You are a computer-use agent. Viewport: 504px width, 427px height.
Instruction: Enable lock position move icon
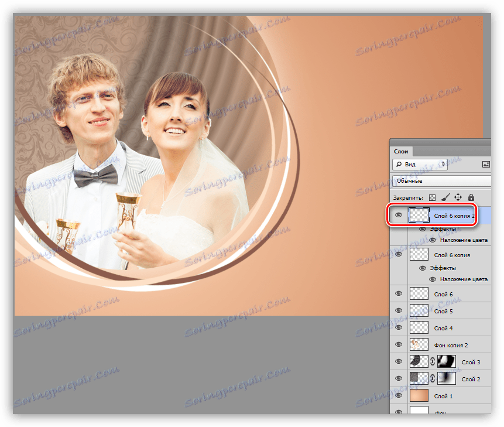tap(458, 197)
